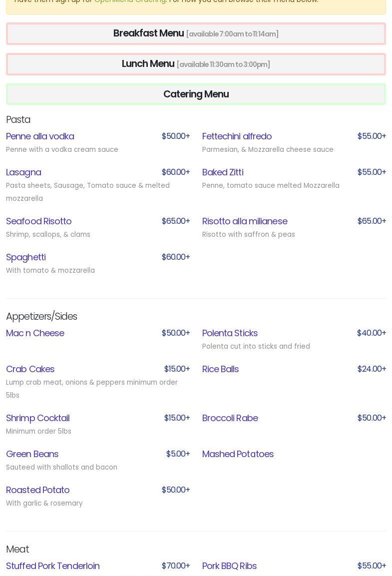Image resolution: width=392 pixels, height=576 pixels.
Task: Choose the Shrimp Cocktail item
Action: (37, 418)
